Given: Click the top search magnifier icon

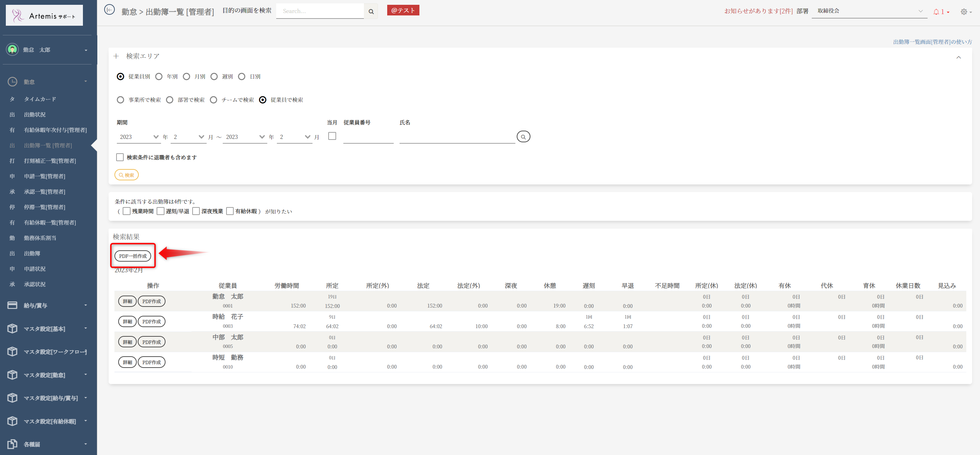Looking at the screenshot, I should pos(371,11).
